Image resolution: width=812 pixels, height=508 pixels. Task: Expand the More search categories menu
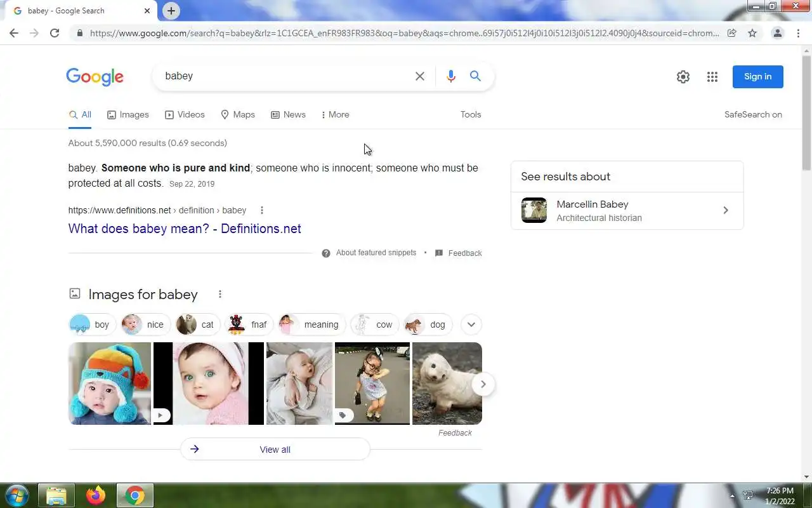coord(335,115)
